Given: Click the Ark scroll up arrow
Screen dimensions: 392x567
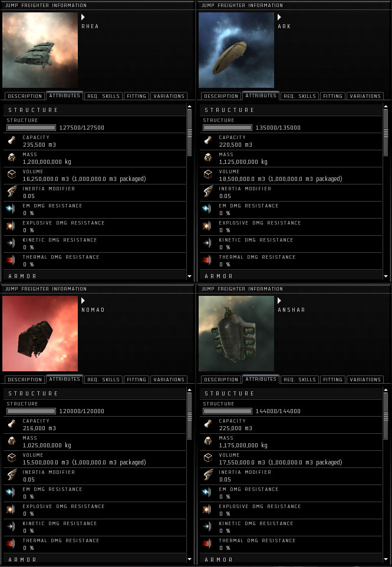Looking at the screenshot, I should click(386, 106).
